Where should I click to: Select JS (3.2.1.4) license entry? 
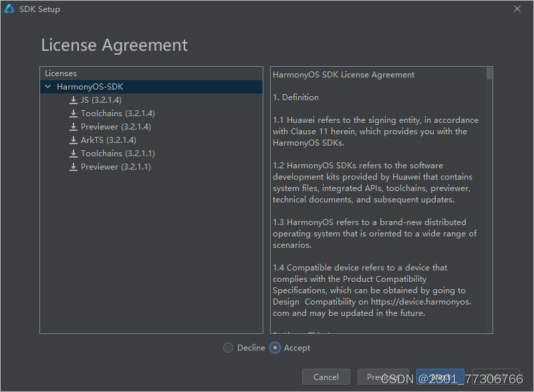click(x=101, y=100)
